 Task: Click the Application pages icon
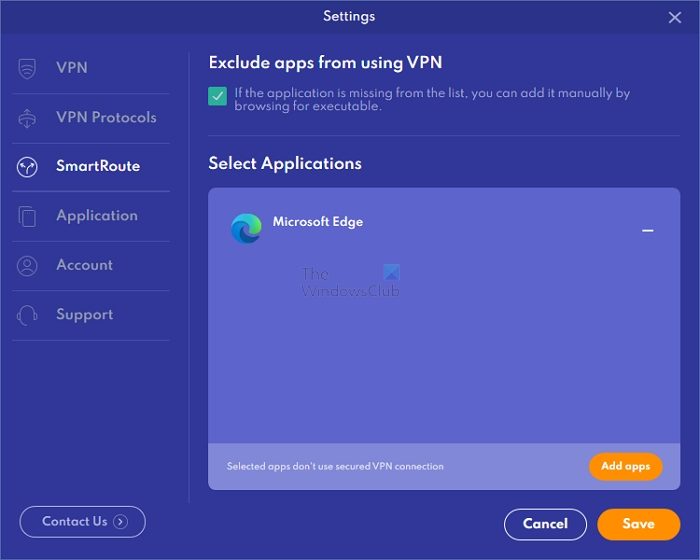point(27,216)
